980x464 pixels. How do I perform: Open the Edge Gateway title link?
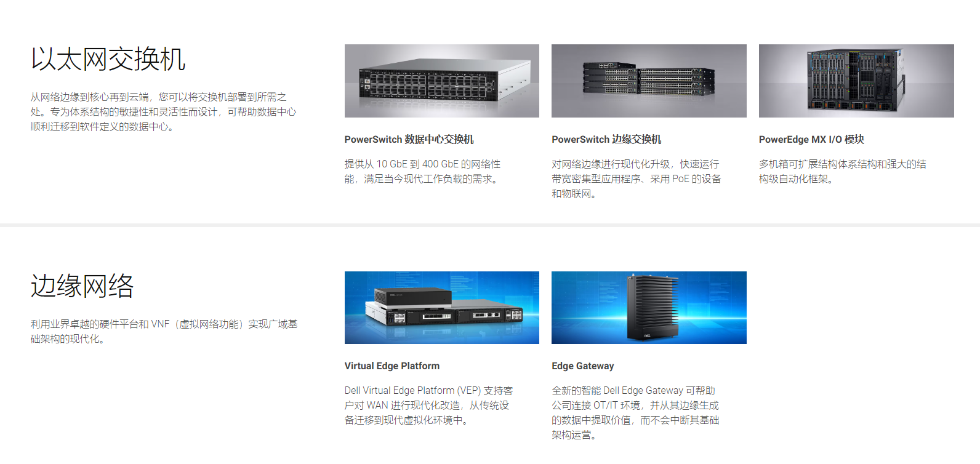point(583,366)
